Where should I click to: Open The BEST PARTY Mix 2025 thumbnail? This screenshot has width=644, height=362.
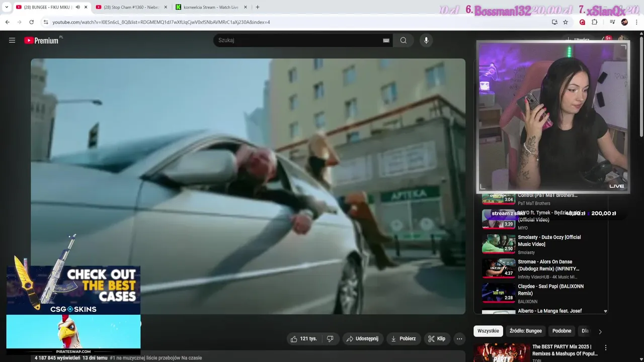(x=502, y=352)
